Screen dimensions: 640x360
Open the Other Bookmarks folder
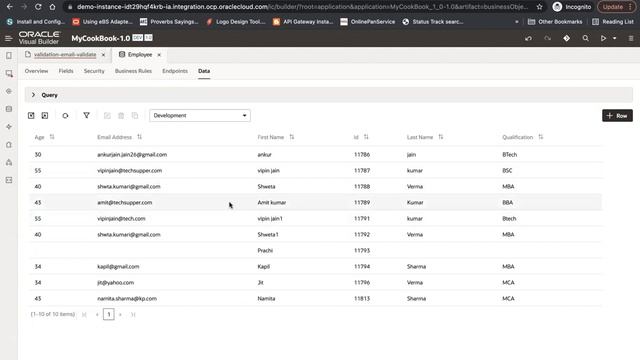[555, 22]
